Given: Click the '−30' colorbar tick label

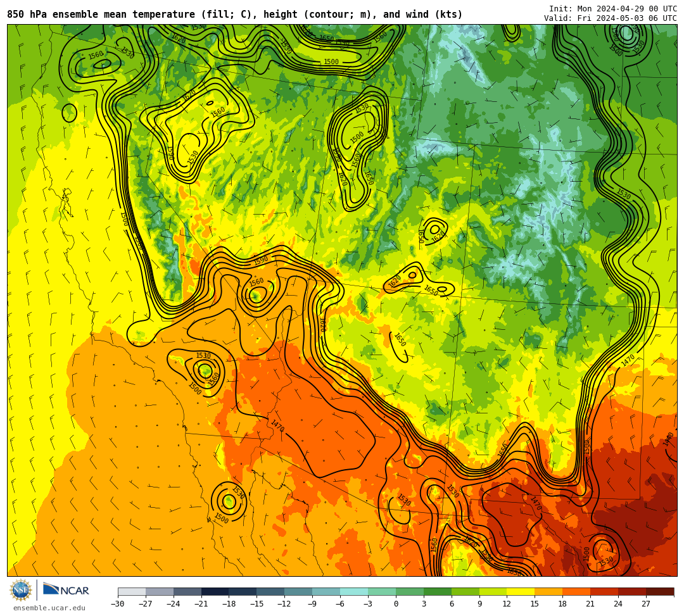Looking at the screenshot, I should (x=118, y=604).
